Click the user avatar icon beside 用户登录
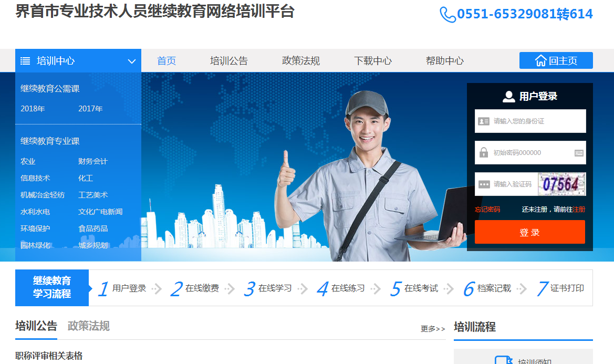The width and height of the screenshot is (614, 364). pyautogui.click(x=508, y=97)
